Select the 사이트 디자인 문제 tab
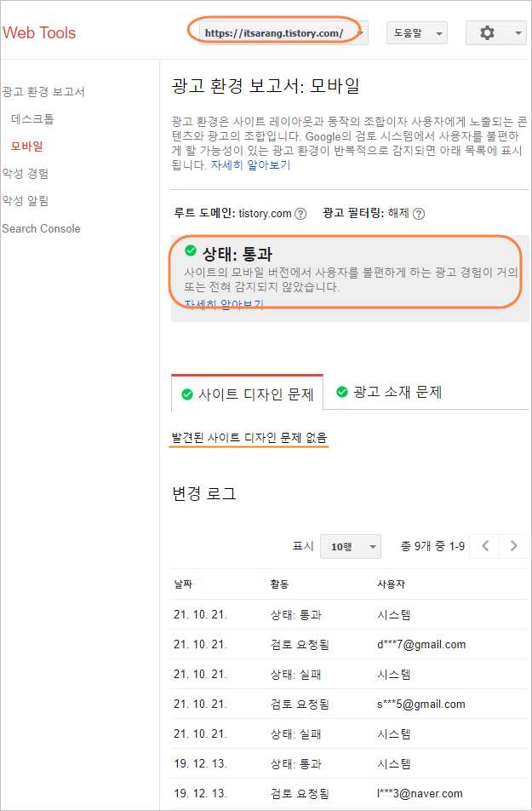 click(247, 394)
